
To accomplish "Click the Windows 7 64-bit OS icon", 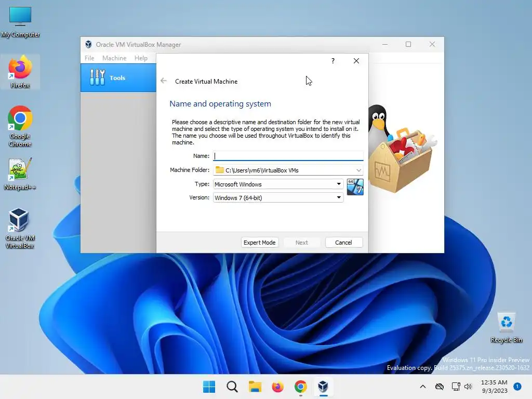I will pos(355,187).
